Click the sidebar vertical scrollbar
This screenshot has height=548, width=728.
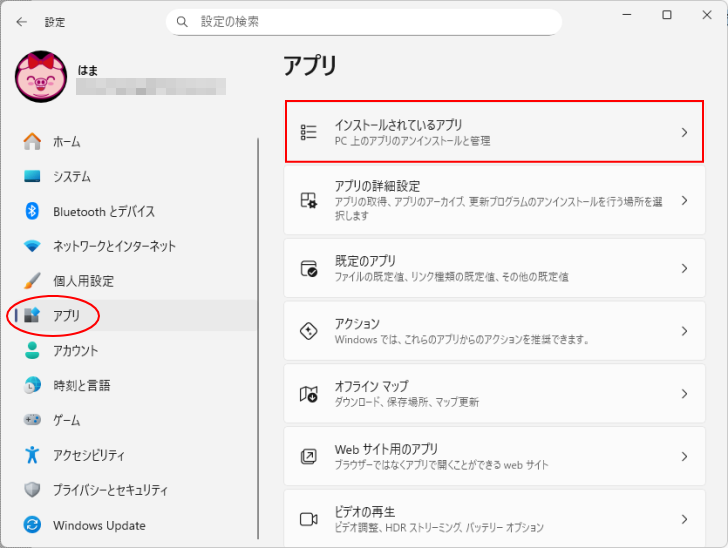coord(258,338)
